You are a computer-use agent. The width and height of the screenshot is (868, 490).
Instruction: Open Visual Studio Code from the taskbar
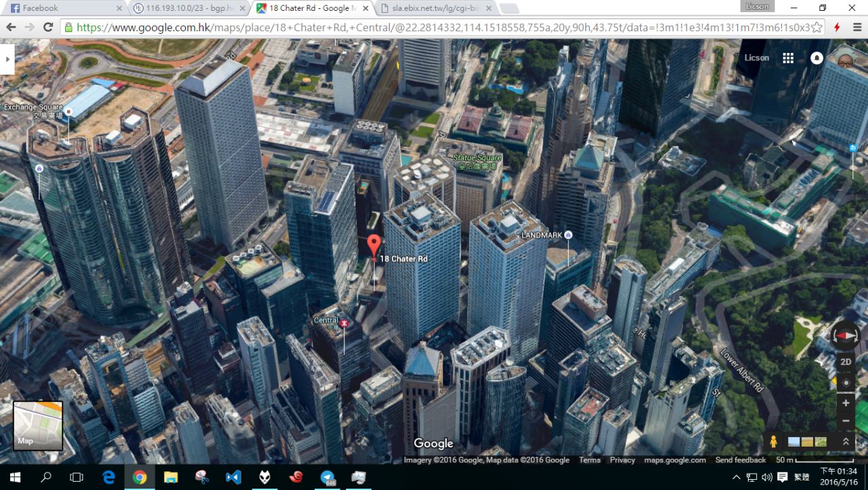pos(233,477)
